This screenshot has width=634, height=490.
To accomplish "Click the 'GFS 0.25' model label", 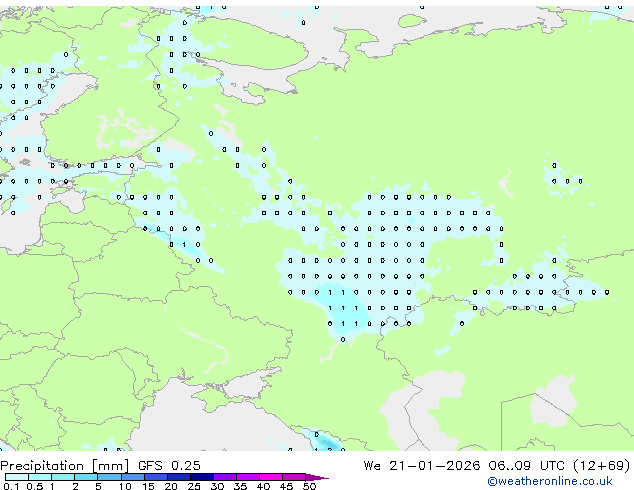I will (x=169, y=466).
